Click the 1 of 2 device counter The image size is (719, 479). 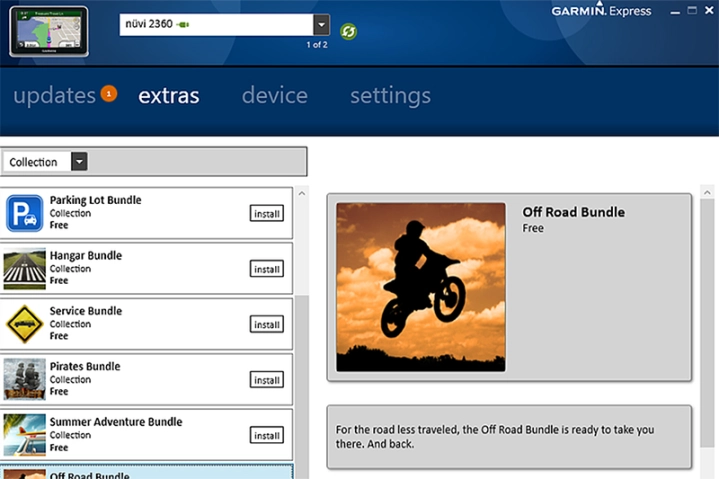317,45
